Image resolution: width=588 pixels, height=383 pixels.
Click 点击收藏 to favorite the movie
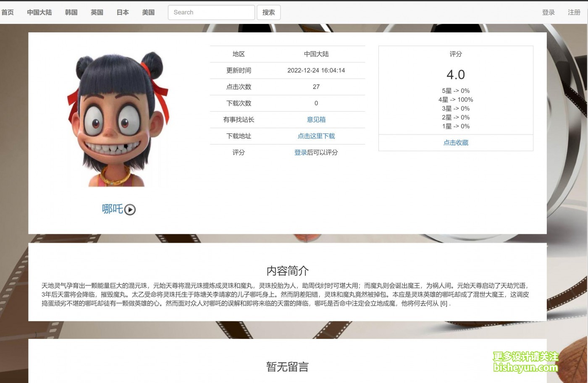[x=456, y=143]
